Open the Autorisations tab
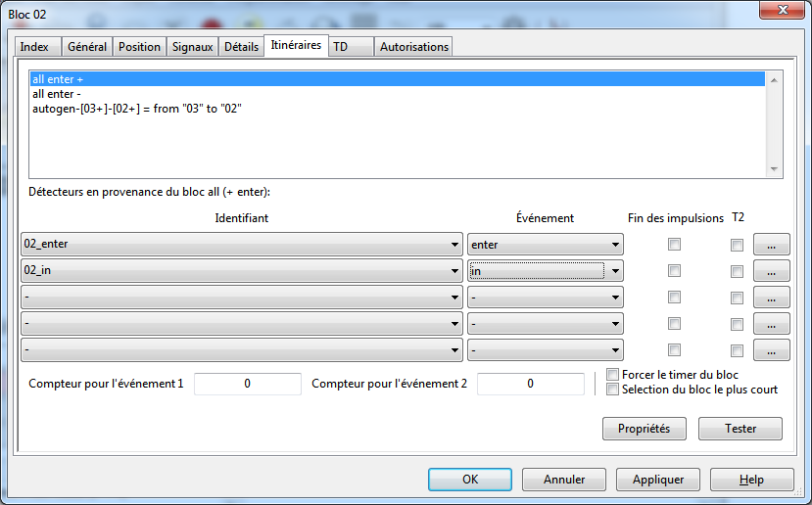Screen dimensions: 812x505 [413, 47]
